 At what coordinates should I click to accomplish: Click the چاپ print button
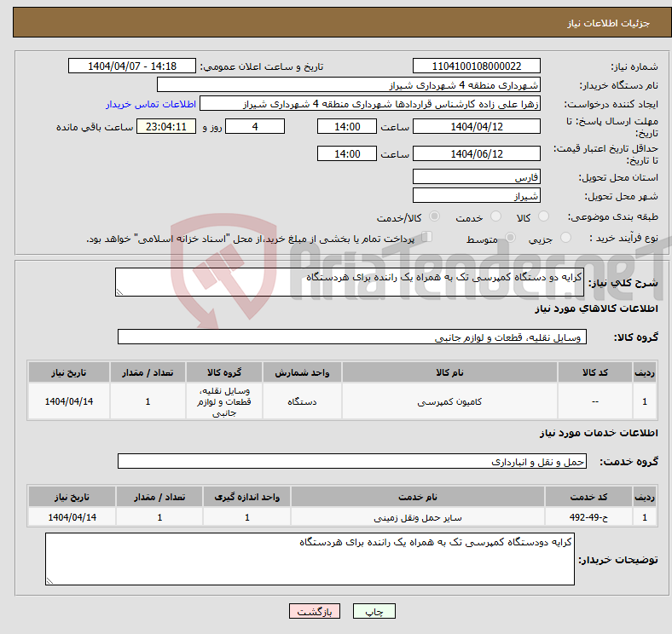pos(374,611)
